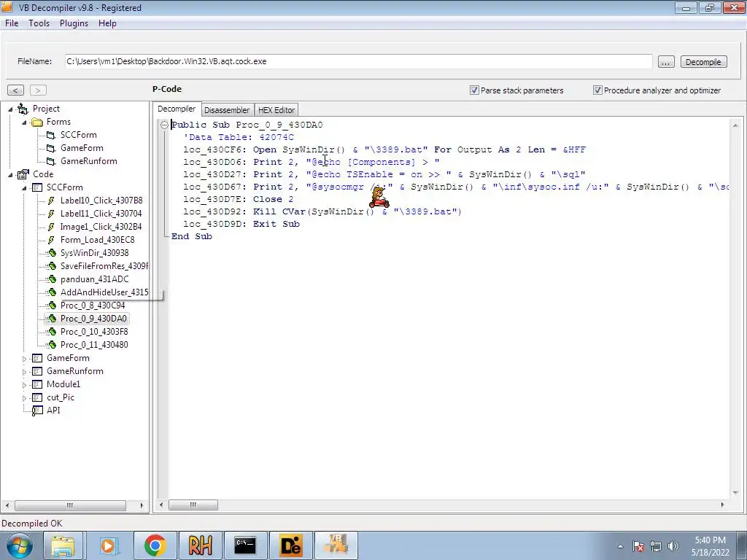Collapse the Forms folder node
This screenshot has width=747, height=560.
pyautogui.click(x=24, y=122)
